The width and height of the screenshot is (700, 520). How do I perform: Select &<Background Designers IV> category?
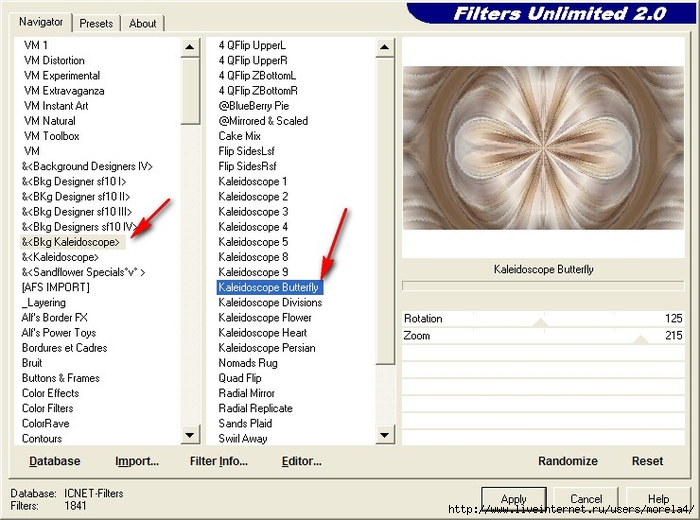(x=88, y=166)
